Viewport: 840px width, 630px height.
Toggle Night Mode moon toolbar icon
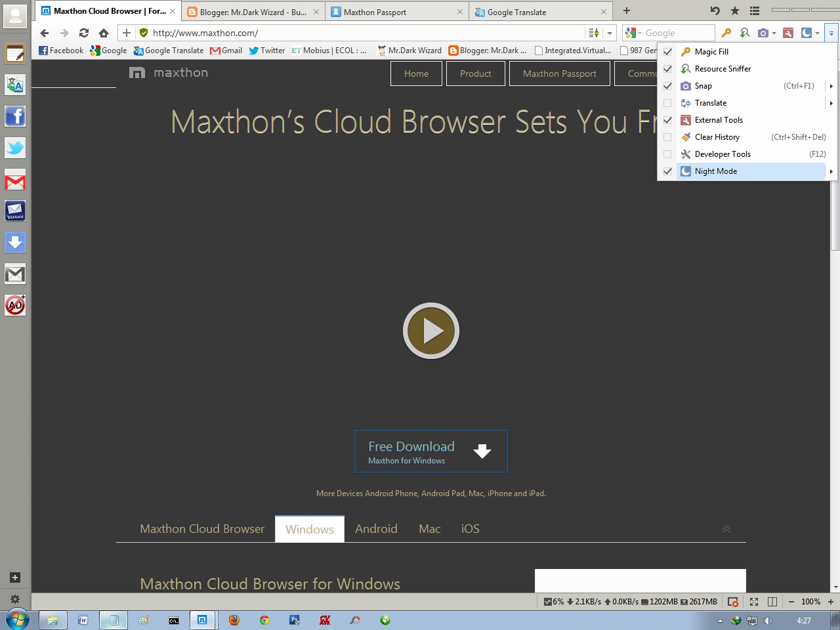807,33
